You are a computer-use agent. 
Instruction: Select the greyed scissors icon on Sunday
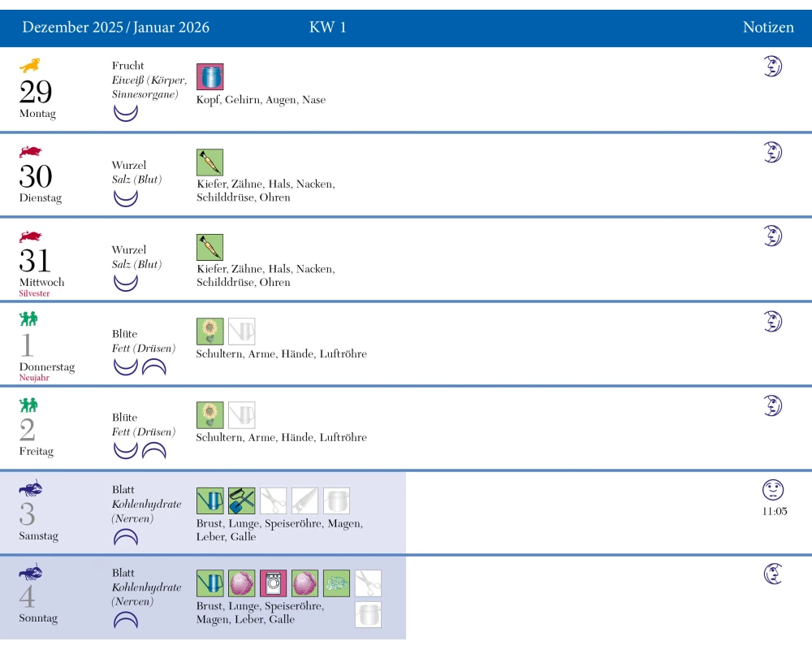pos(368,583)
